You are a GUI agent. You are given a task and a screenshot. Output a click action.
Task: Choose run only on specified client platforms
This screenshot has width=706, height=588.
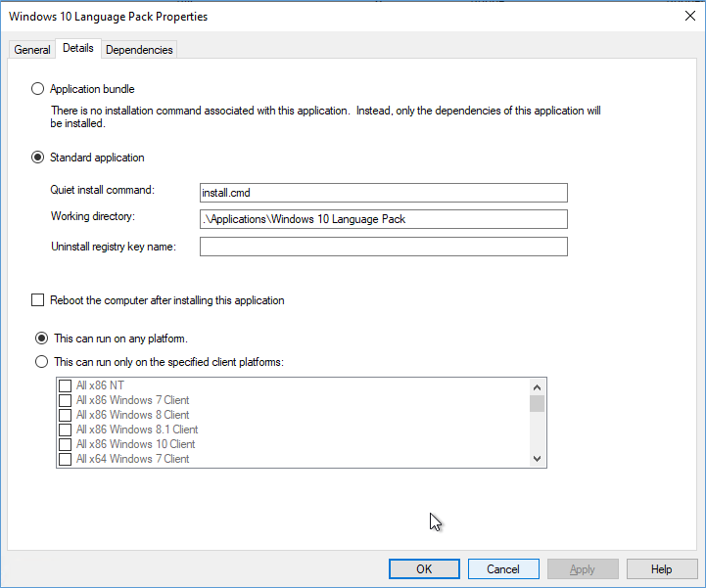(x=42, y=362)
